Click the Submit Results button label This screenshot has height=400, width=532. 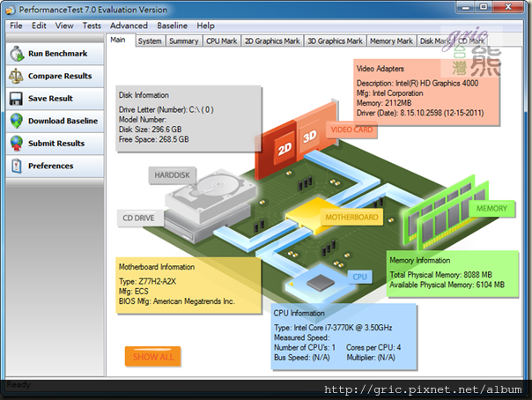[56, 144]
